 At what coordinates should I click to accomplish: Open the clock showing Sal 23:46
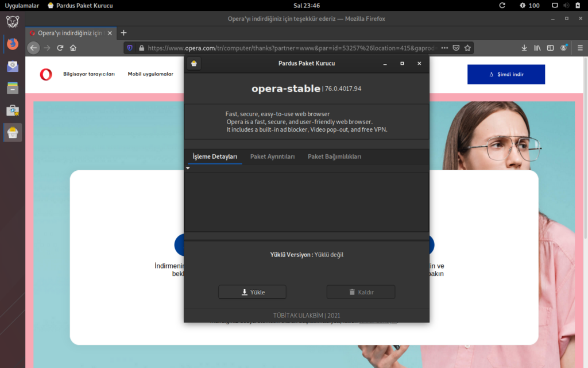[x=307, y=5]
